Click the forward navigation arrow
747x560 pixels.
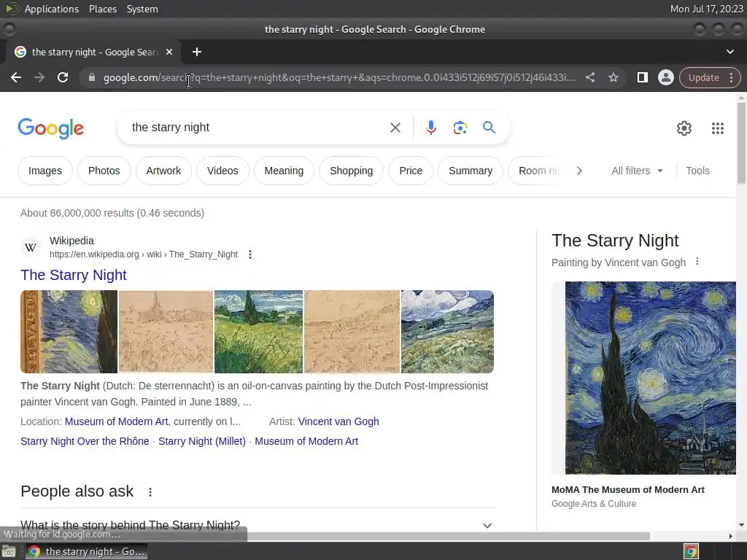point(39,77)
